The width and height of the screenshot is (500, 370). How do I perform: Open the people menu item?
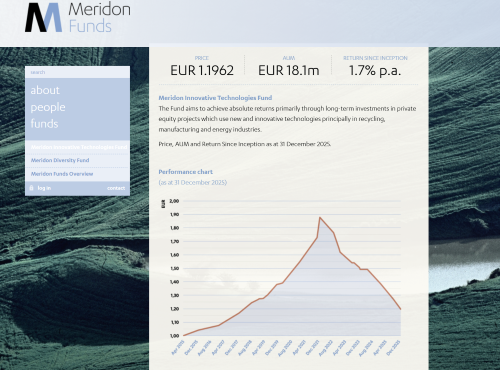pyautogui.click(x=48, y=107)
